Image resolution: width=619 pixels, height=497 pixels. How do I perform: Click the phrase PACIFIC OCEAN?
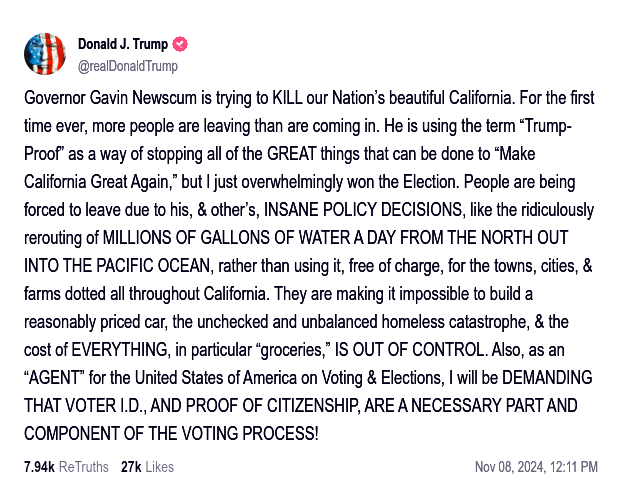(155, 266)
